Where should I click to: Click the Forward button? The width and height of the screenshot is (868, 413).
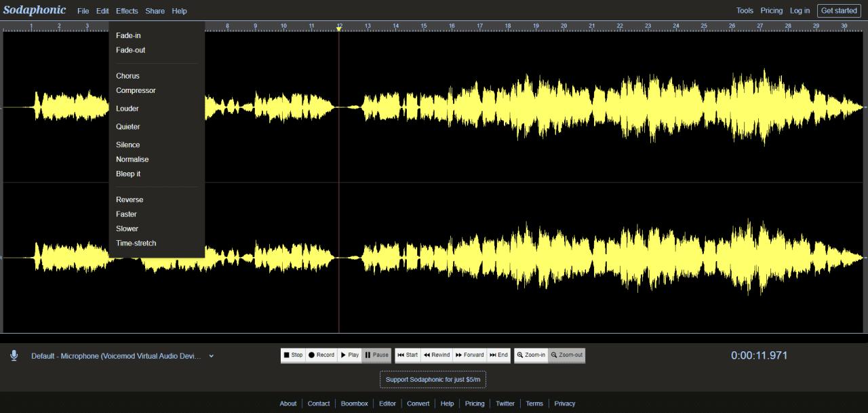(x=469, y=355)
